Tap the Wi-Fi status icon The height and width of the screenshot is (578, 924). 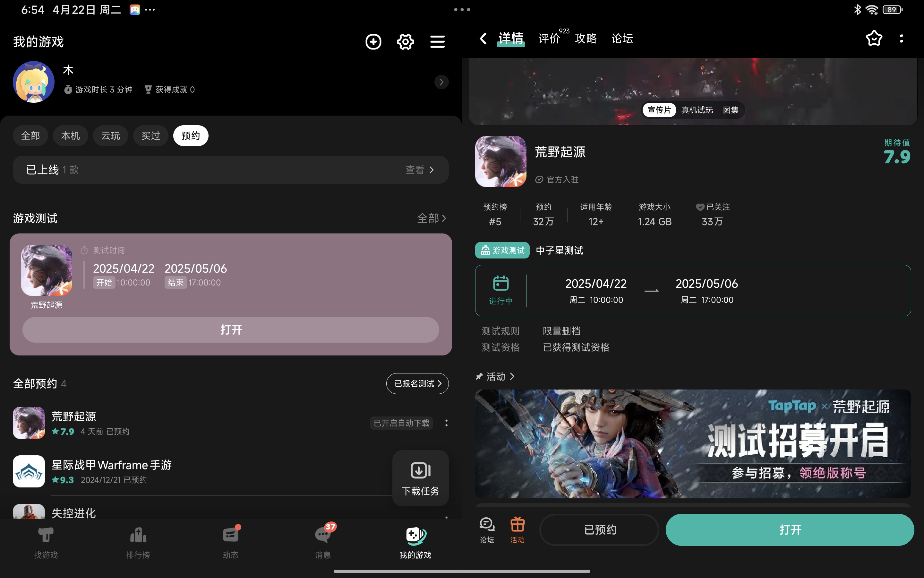872,10
